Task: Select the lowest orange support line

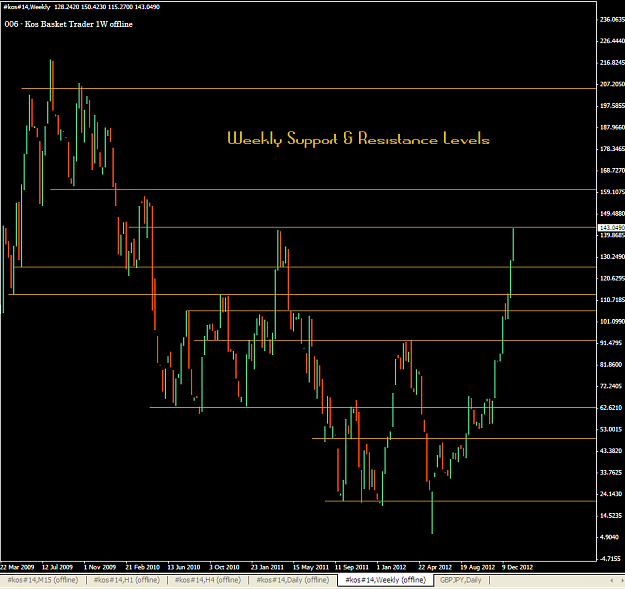Action: click(x=460, y=501)
